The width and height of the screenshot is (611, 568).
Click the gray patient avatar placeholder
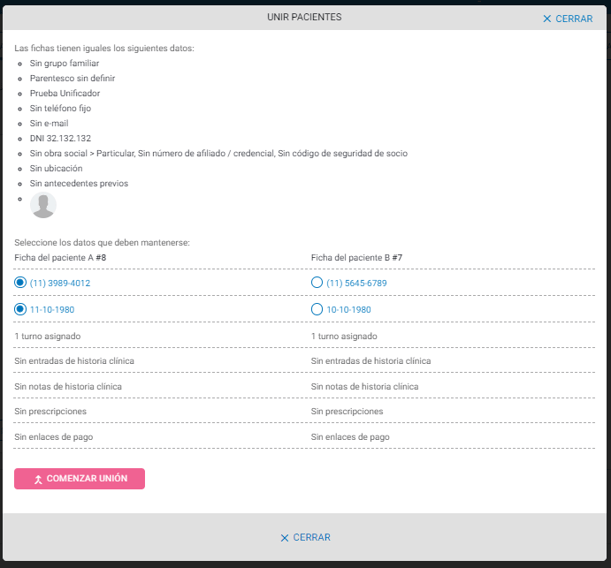click(43, 205)
